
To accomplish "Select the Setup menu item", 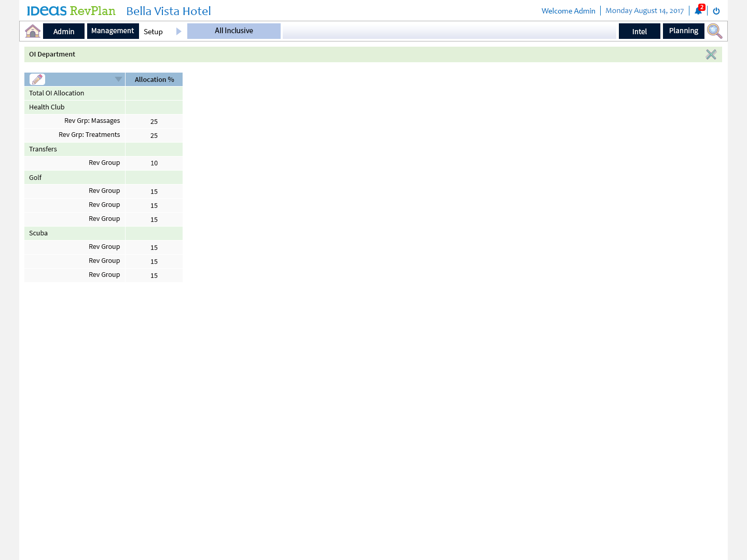I will [x=153, y=32].
